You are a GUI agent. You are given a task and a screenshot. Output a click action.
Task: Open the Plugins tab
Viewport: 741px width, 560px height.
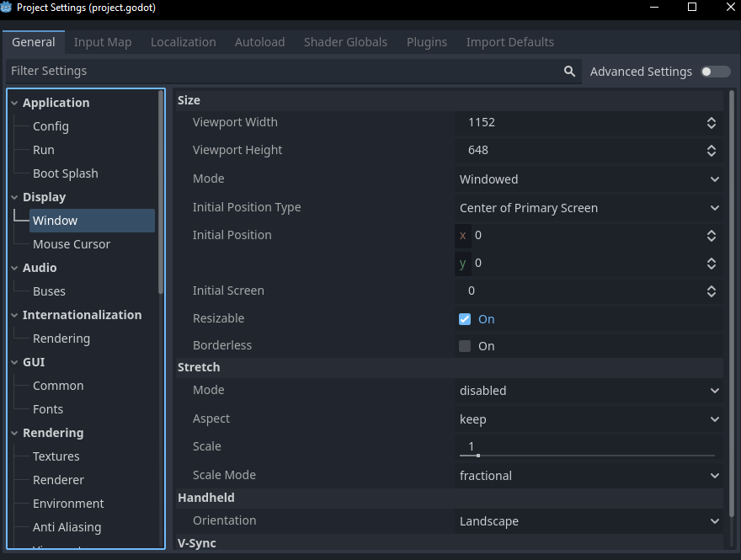426,41
